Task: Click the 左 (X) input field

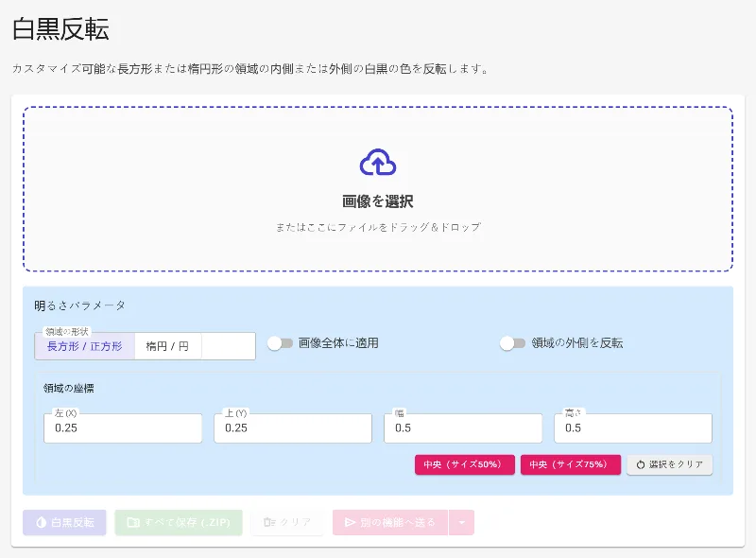Action: (123, 428)
